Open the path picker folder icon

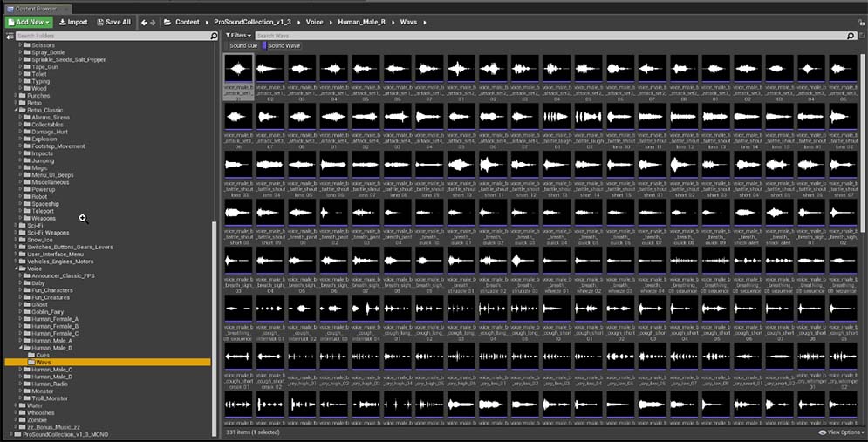(x=167, y=23)
